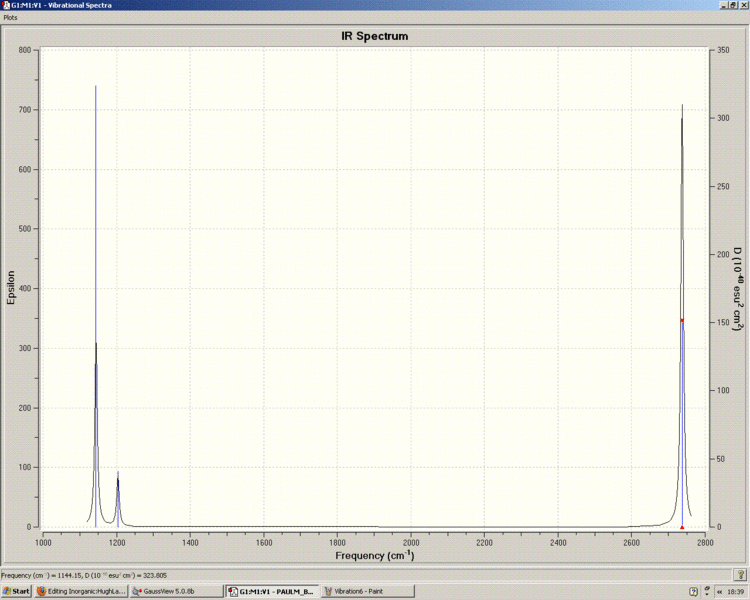Click the window title bar app icon
Viewport: 750px width, 600px height.
(6, 5)
